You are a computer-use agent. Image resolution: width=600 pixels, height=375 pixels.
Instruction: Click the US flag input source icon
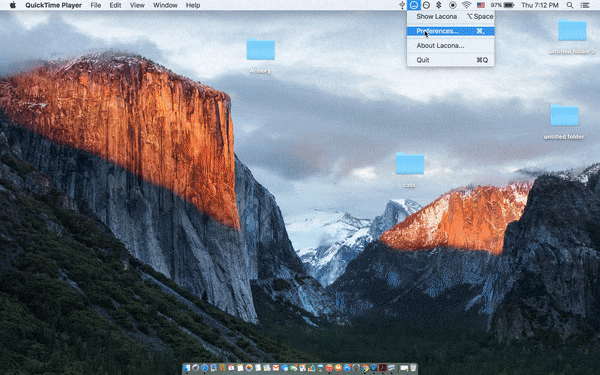tap(481, 5)
